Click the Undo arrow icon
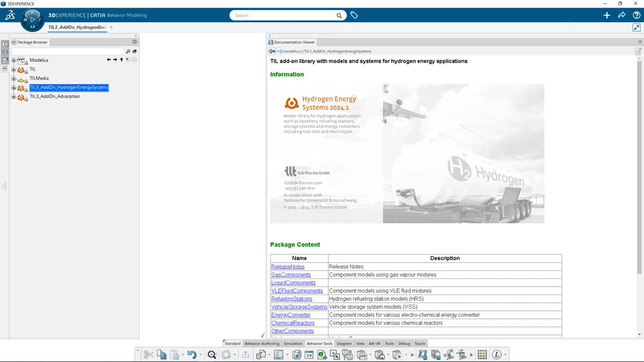The width and height of the screenshot is (644, 362). (x=192, y=354)
